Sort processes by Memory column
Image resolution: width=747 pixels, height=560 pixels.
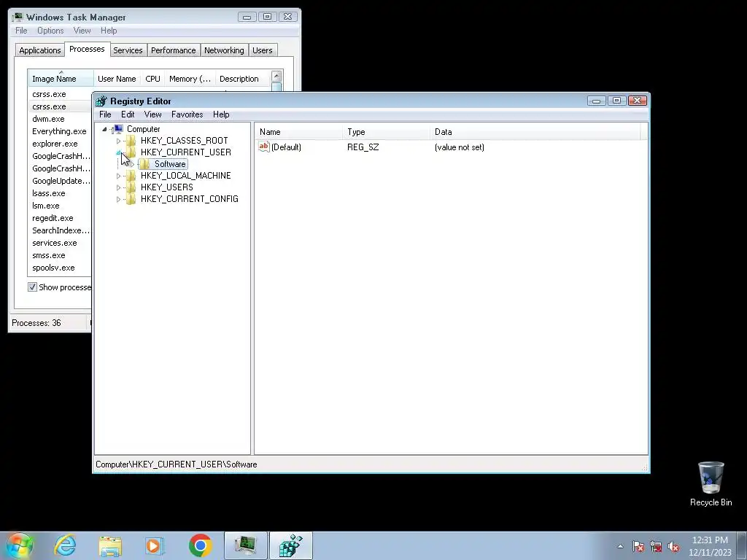coord(190,79)
